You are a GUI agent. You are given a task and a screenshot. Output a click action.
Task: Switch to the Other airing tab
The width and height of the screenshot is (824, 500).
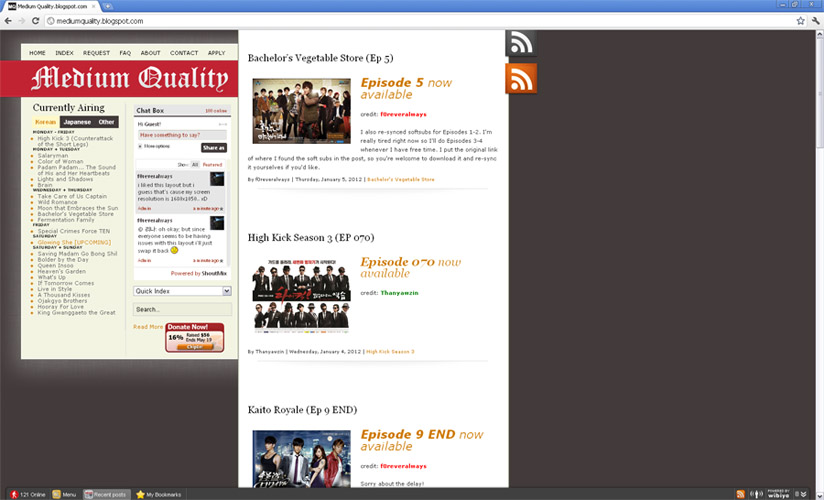click(107, 122)
